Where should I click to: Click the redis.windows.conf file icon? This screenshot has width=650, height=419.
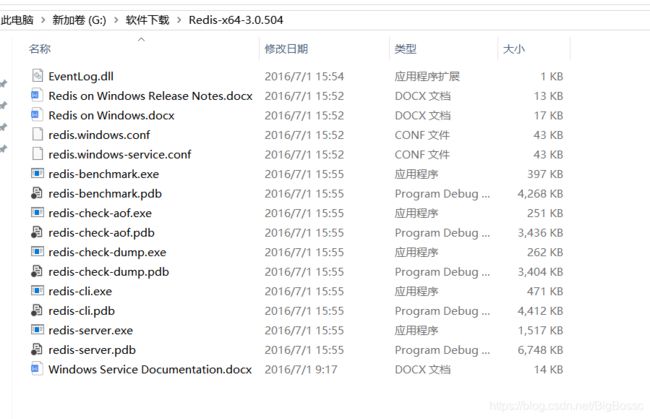point(37,134)
